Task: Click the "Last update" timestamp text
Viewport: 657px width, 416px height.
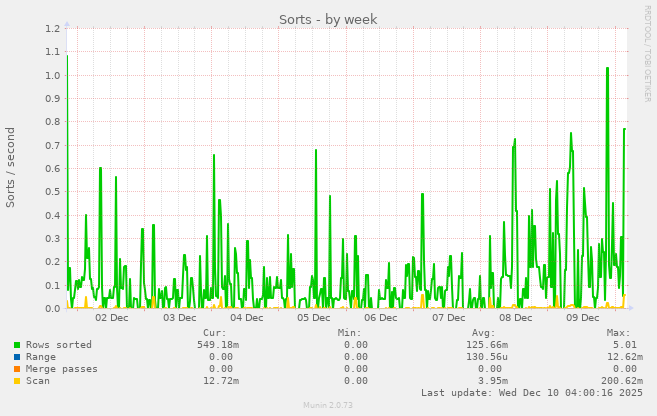Action: [532, 393]
